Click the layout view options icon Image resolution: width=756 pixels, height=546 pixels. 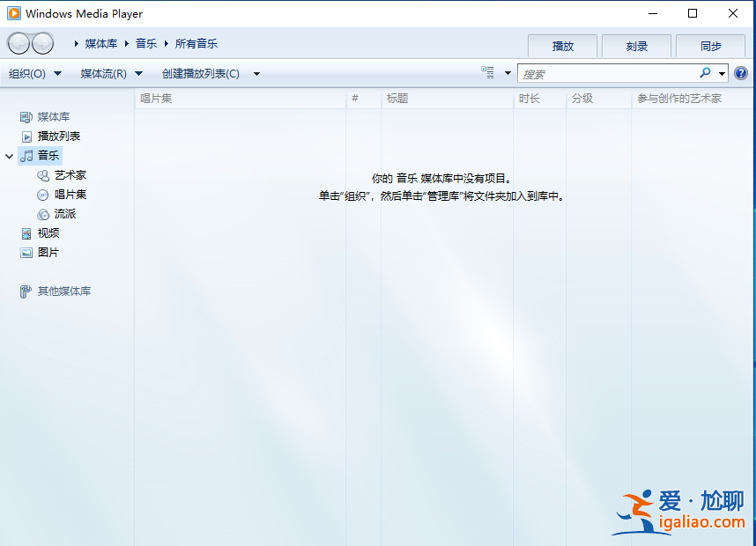point(488,73)
